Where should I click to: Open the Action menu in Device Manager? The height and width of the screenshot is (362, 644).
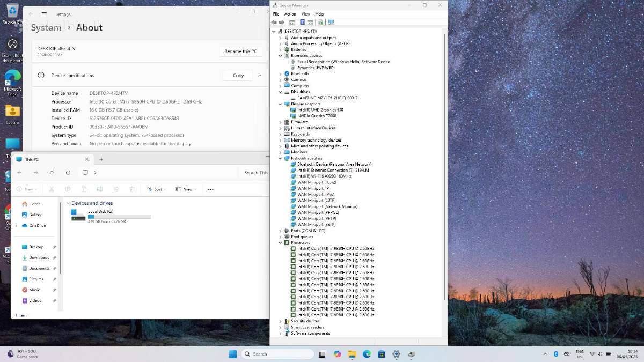click(x=290, y=14)
